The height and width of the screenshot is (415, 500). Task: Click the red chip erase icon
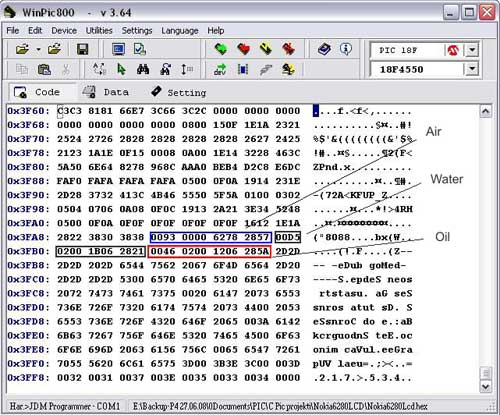pos(288,49)
